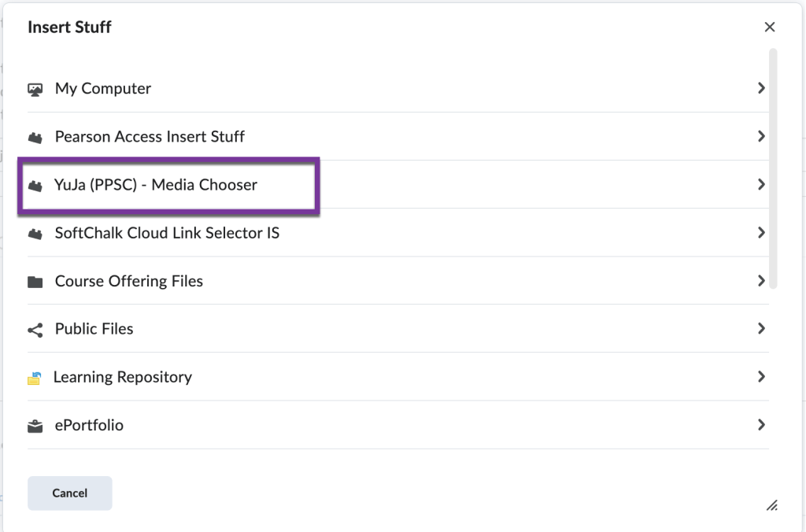Click the Public Files share icon

click(35, 328)
